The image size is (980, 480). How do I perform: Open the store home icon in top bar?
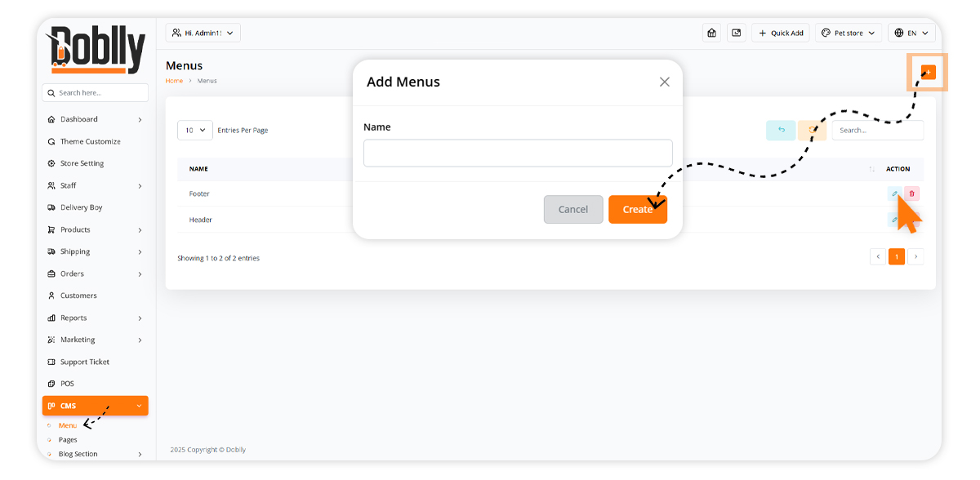tap(711, 33)
